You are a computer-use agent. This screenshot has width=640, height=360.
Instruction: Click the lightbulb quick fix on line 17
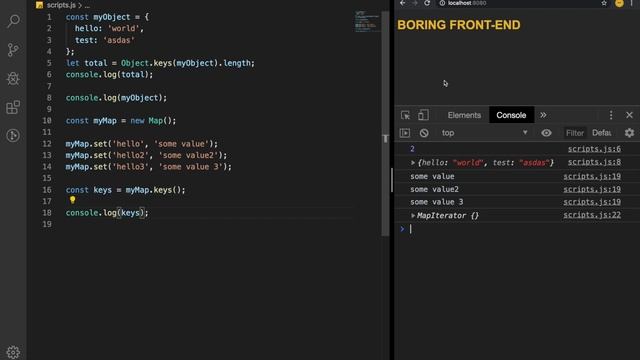[x=73, y=200]
